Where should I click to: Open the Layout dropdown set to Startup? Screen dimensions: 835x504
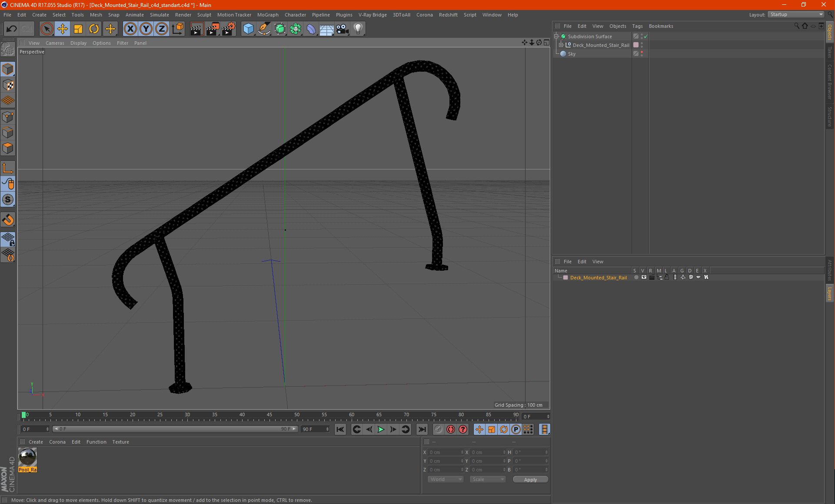pyautogui.click(x=796, y=14)
